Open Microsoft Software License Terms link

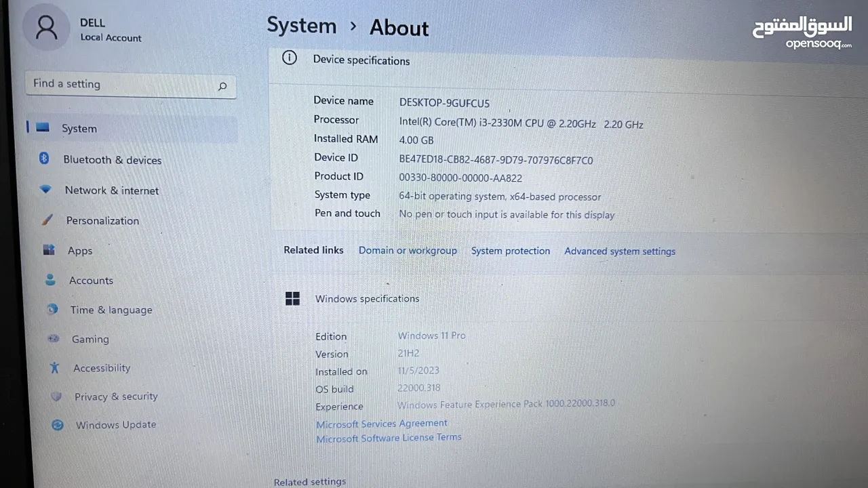[x=389, y=438]
